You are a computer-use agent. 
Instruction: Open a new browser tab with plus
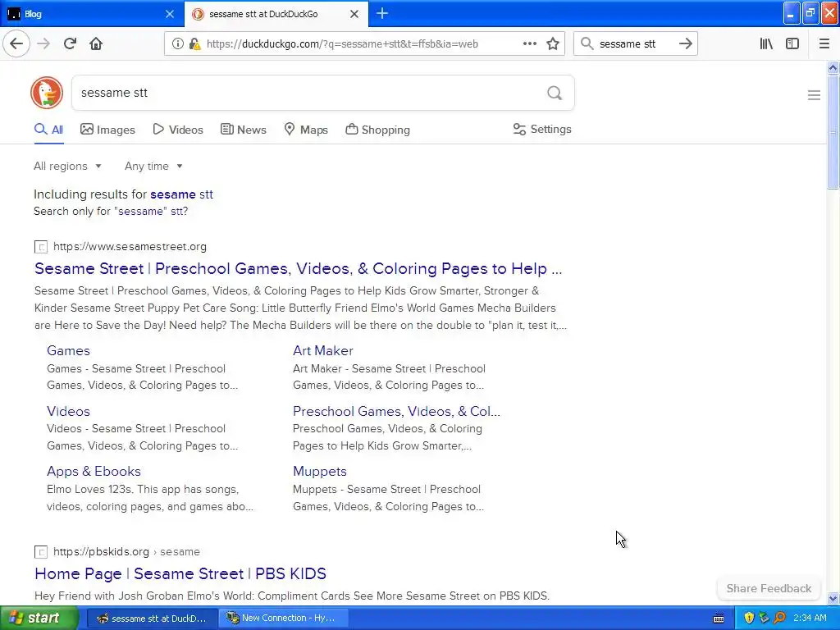[382, 14]
